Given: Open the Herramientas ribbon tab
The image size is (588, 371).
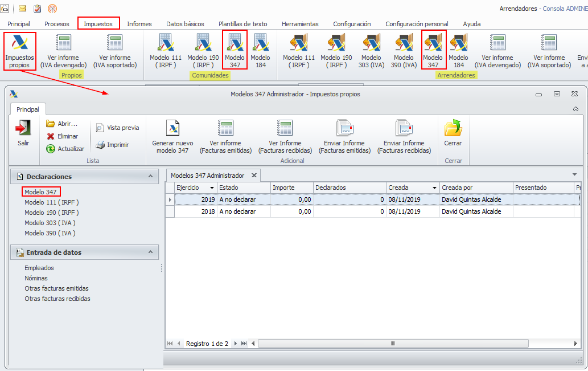Looking at the screenshot, I should [300, 24].
